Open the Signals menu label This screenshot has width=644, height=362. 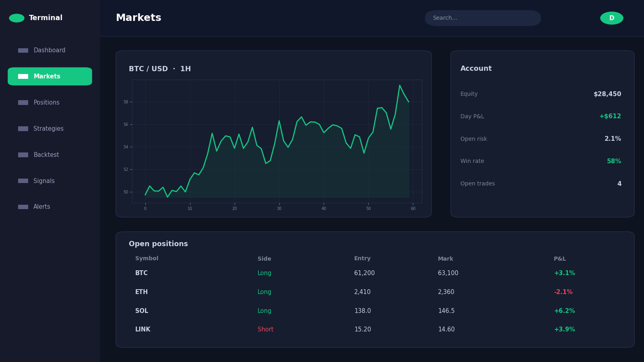coord(44,181)
